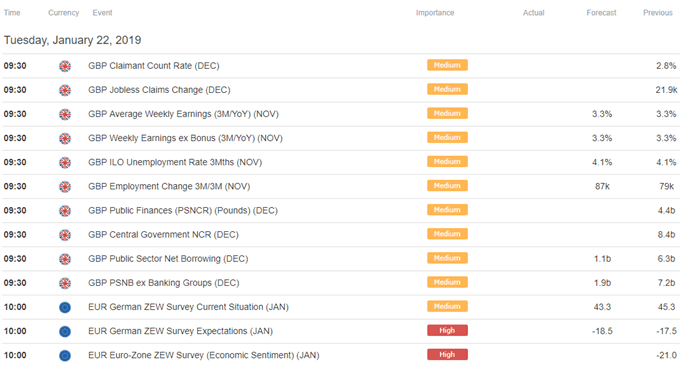
Task: Click UK flag icon beside Public Sector Net Borrowing
Action: click(65, 259)
